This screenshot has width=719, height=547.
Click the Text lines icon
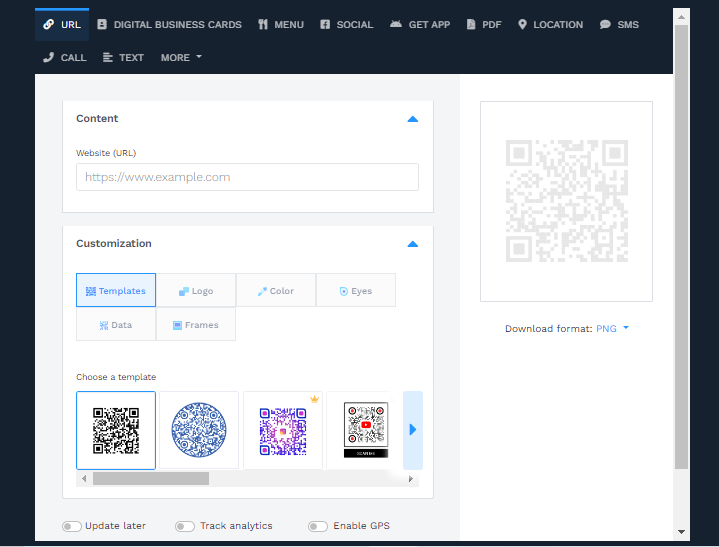coord(108,57)
